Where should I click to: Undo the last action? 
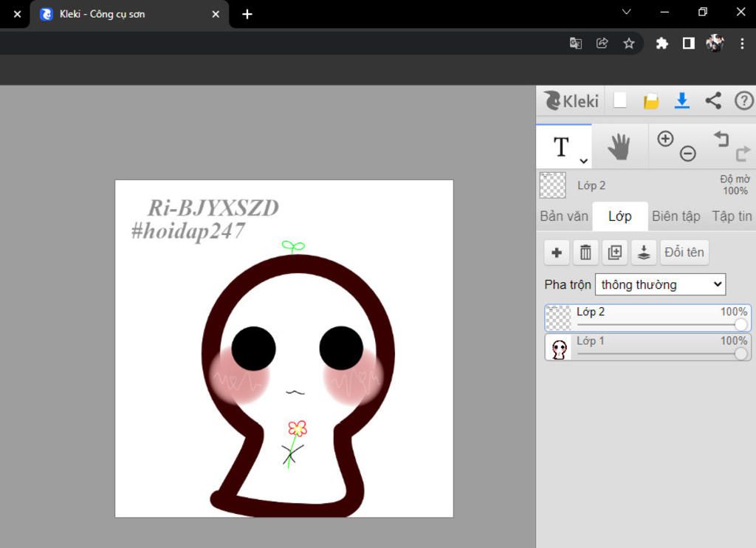[x=721, y=138]
